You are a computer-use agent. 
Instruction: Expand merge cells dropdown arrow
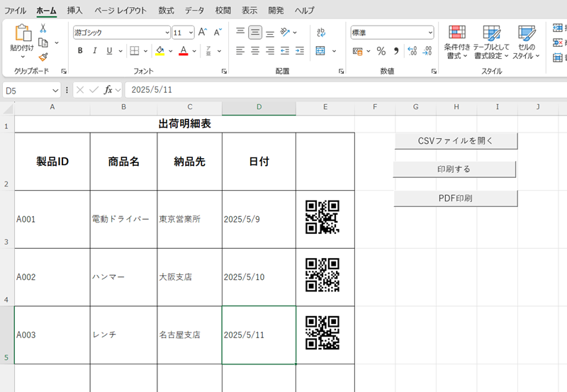[334, 51]
